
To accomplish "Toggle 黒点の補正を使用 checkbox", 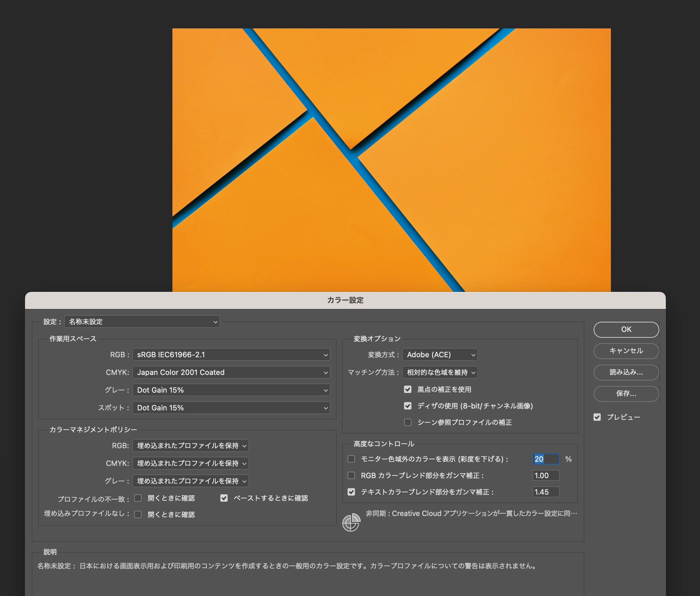I will [408, 389].
